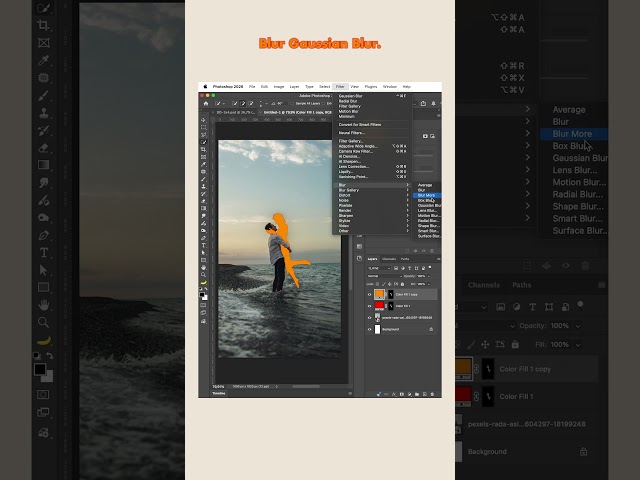
Task: Select the Crop tool in center Photoshop window
Action: [204, 149]
